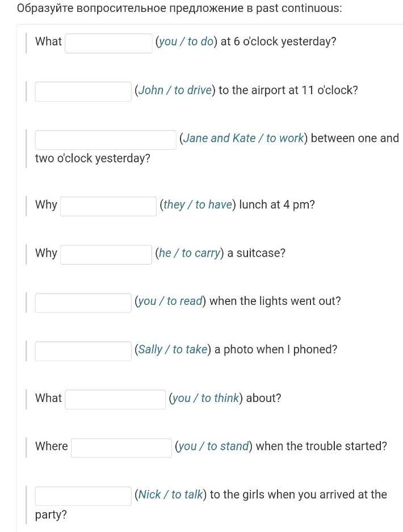Click the hint text 'they / to have'

[198, 204]
